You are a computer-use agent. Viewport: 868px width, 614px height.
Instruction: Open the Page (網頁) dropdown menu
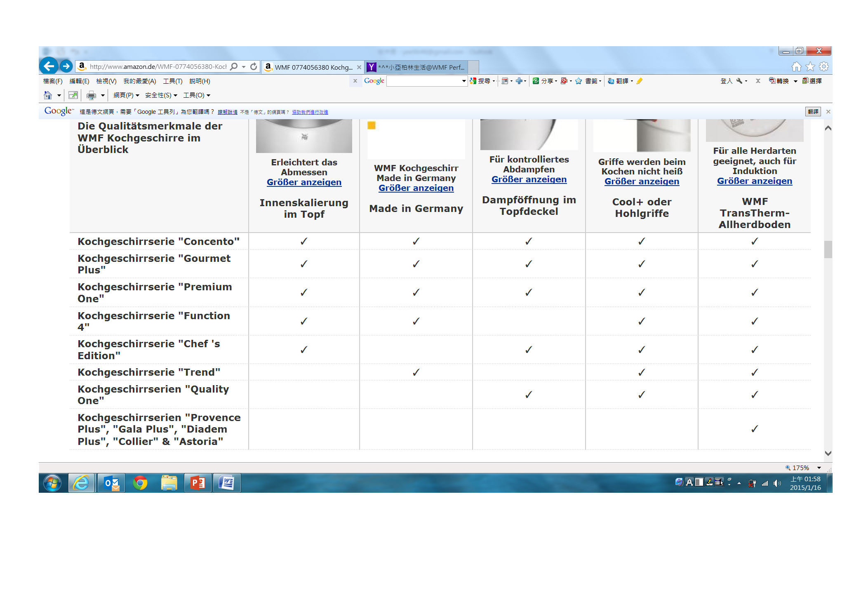pyautogui.click(x=126, y=95)
